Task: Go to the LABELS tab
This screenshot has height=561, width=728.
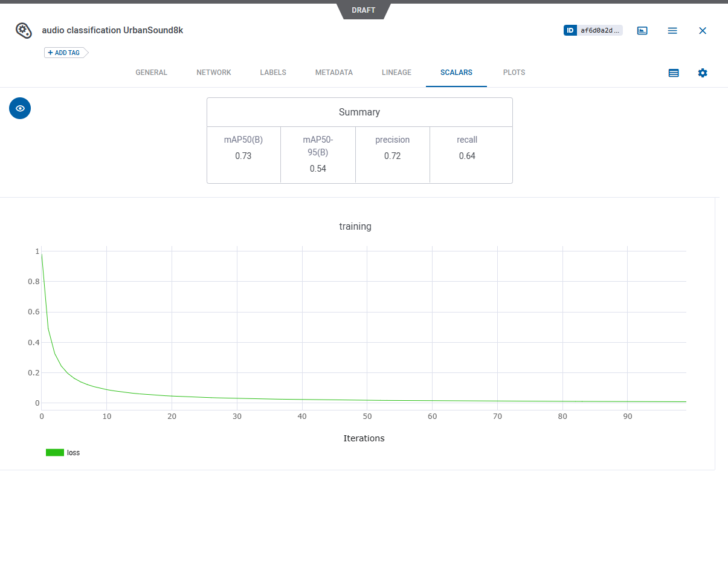Action: coord(273,73)
